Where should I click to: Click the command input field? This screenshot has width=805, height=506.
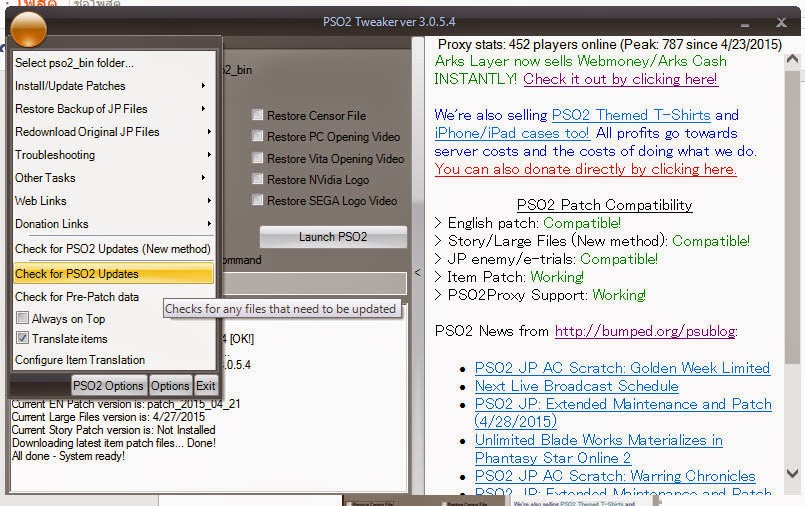click(315, 283)
